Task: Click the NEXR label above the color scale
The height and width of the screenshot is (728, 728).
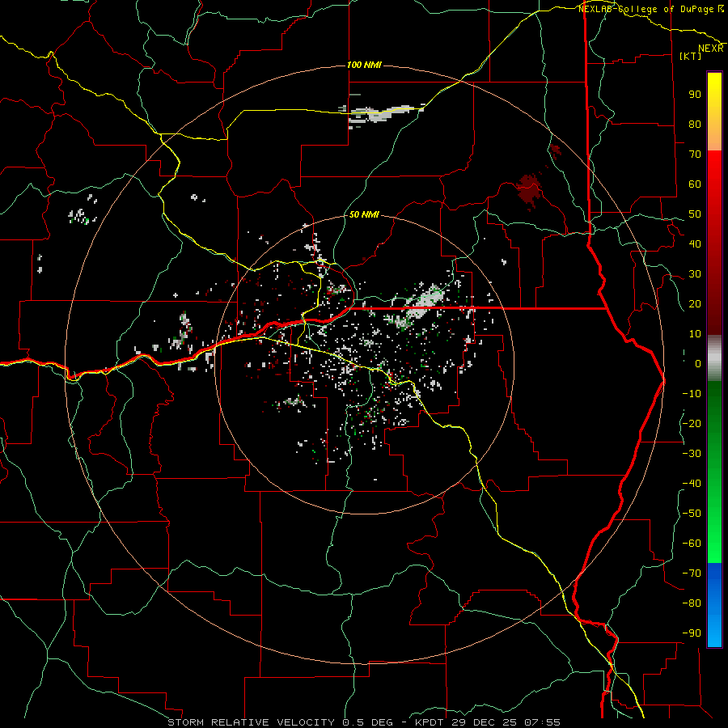Action: [x=711, y=49]
